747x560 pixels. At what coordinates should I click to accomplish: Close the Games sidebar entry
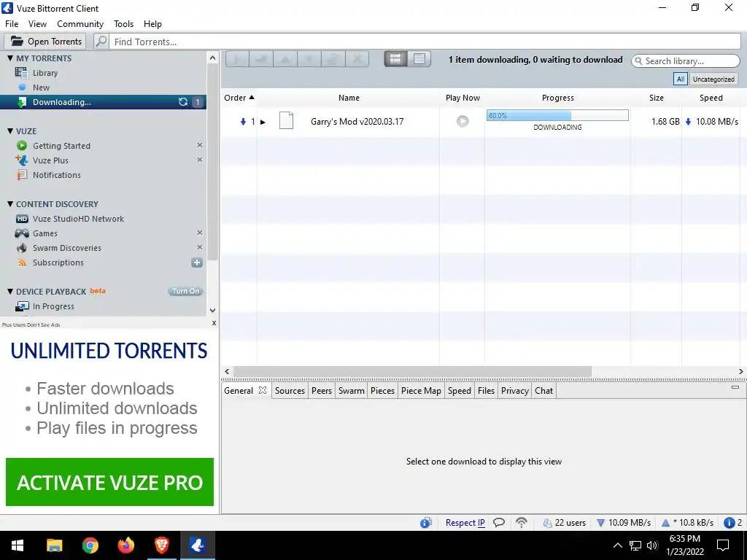point(200,233)
